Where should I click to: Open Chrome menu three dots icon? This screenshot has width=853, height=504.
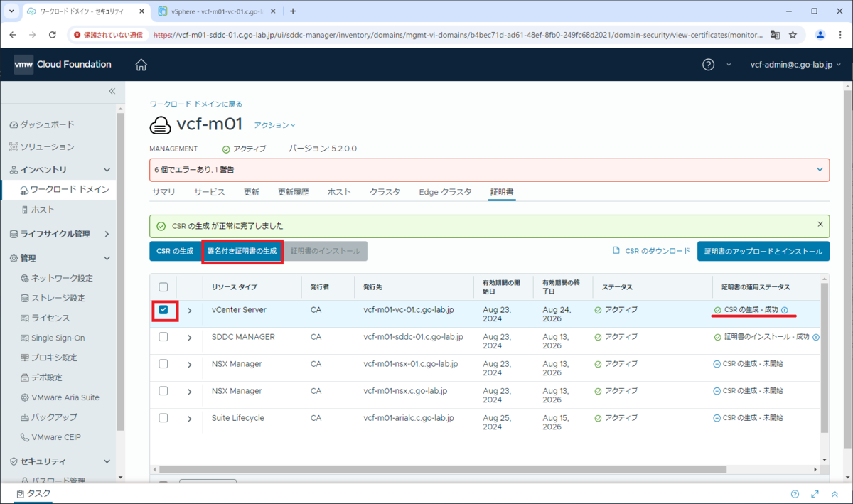[841, 34]
